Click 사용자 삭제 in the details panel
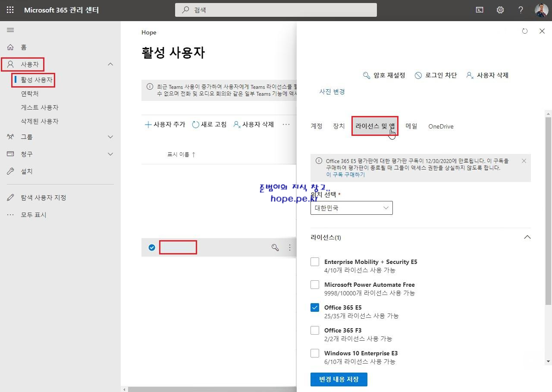 487,75
